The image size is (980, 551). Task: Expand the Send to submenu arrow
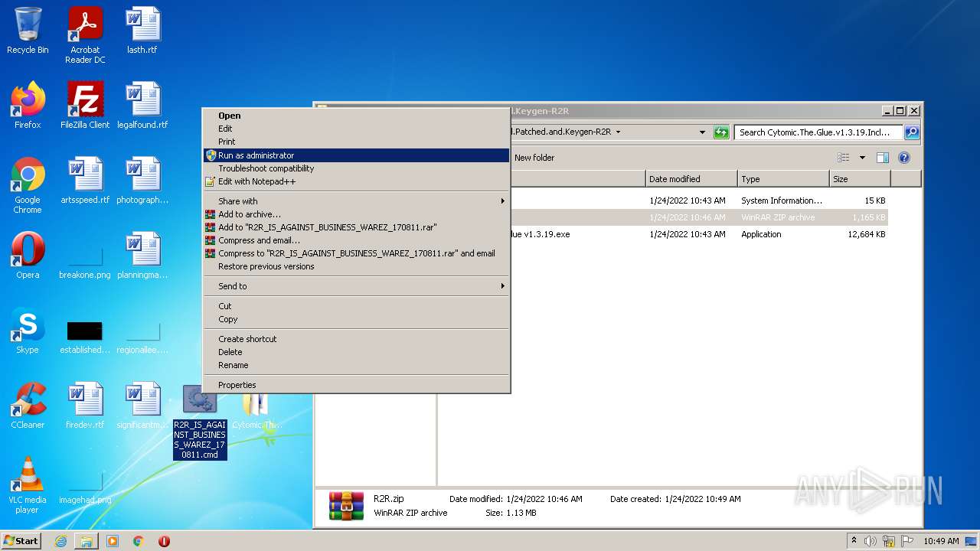click(x=503, y=286)
